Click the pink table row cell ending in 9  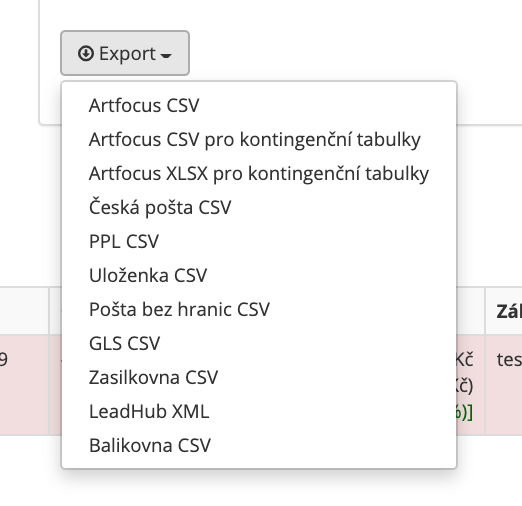[24, 385]
